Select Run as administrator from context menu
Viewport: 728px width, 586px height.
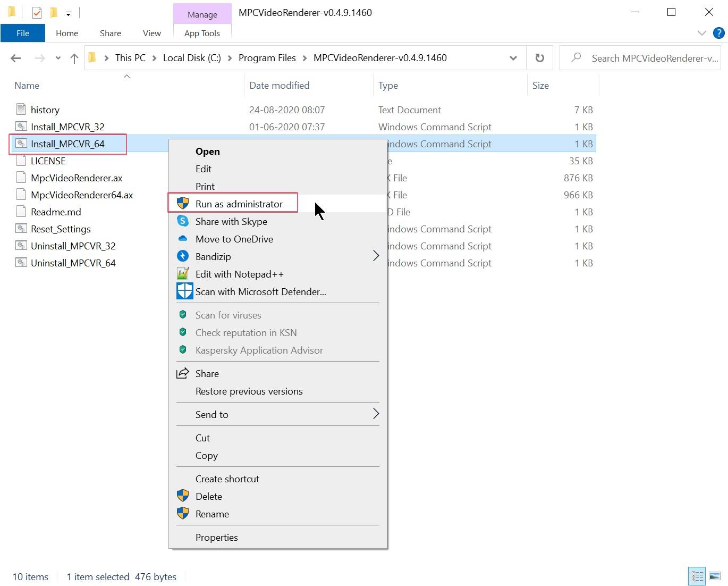click(239, 204)
